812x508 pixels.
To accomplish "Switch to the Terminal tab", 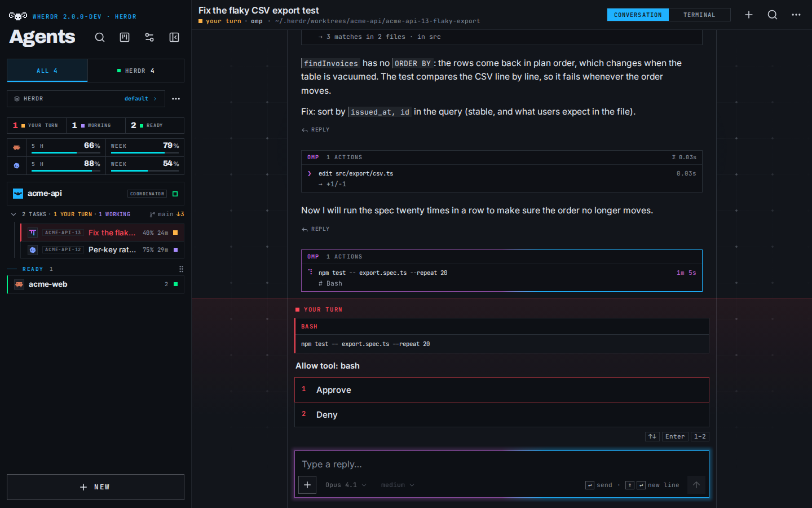I will pyautogui.click(x=699, y=15).
